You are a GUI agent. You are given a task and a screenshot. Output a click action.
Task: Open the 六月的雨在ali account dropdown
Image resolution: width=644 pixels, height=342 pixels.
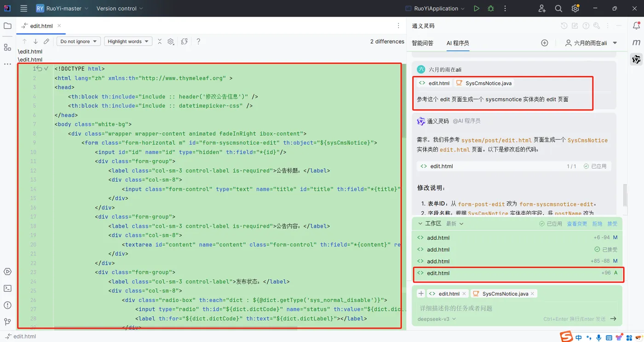tap(591, 43)
